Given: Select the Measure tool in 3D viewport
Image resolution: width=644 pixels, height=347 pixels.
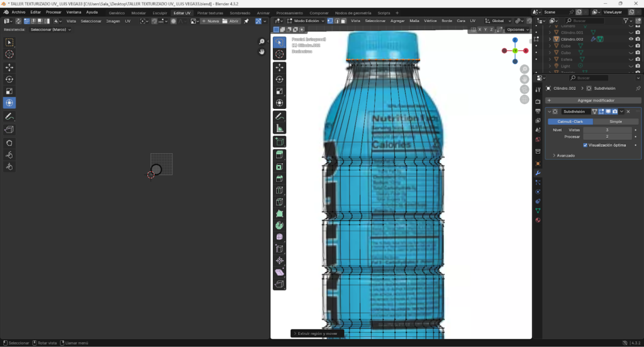Looking at the screenshot, I should [x=280, y=128].
